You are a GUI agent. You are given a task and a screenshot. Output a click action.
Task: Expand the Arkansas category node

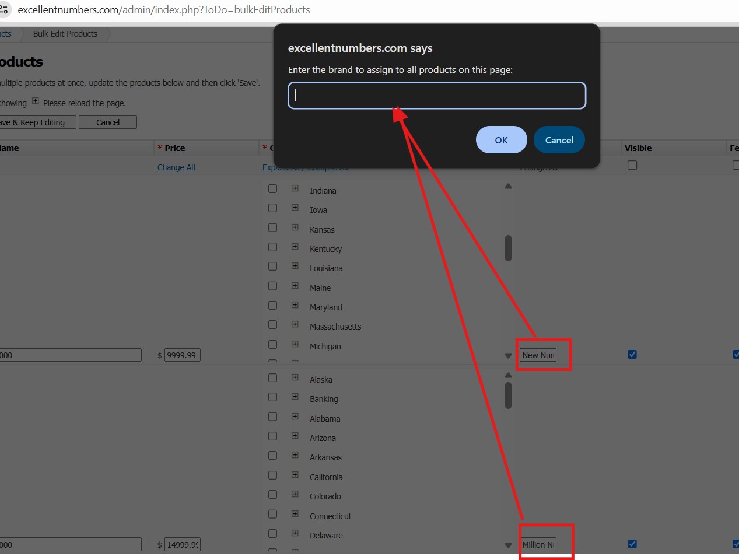coord(295,455)
